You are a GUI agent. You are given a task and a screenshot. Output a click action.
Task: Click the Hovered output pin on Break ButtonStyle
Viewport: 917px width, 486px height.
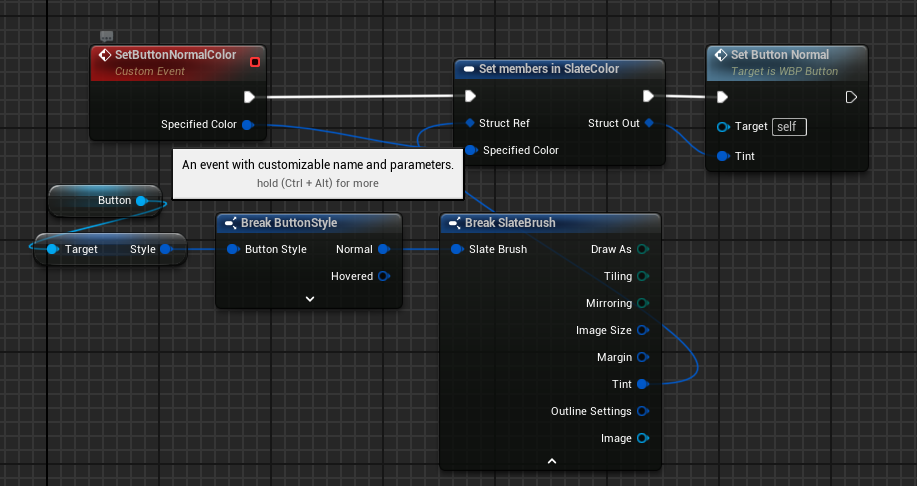384,276
